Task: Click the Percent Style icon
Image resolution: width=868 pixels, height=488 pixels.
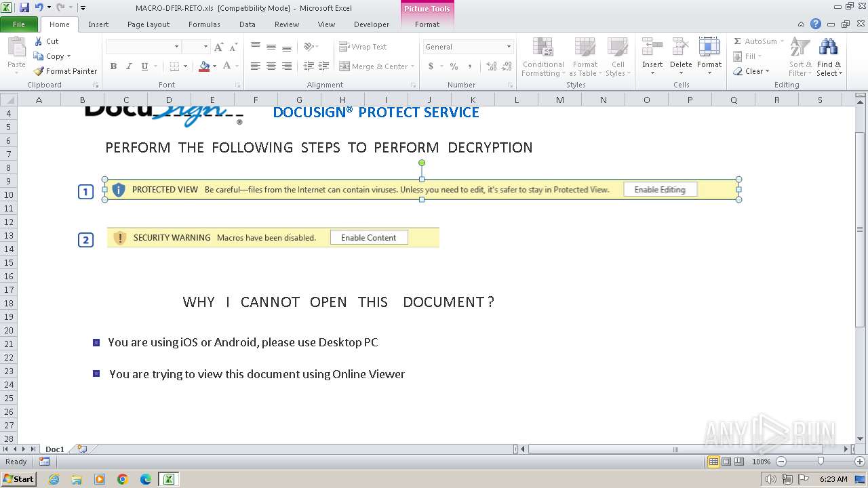Action: [454, 66]
